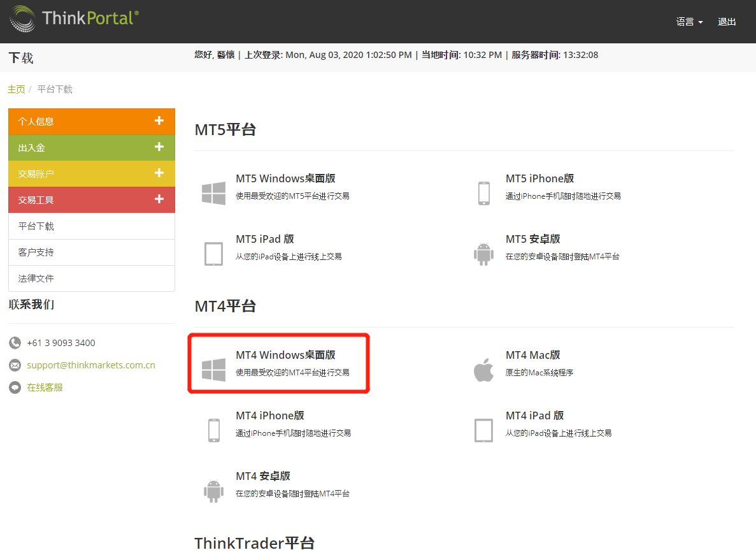
Task: Open MT5 安卓版 title link
Action: click(x=533, y=239)
